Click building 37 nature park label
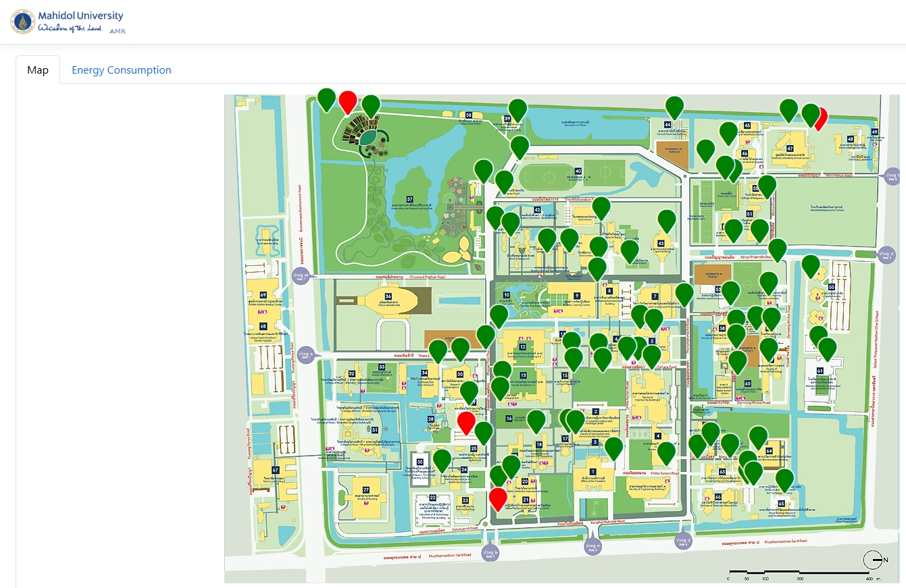 click(x=409, y=200)
